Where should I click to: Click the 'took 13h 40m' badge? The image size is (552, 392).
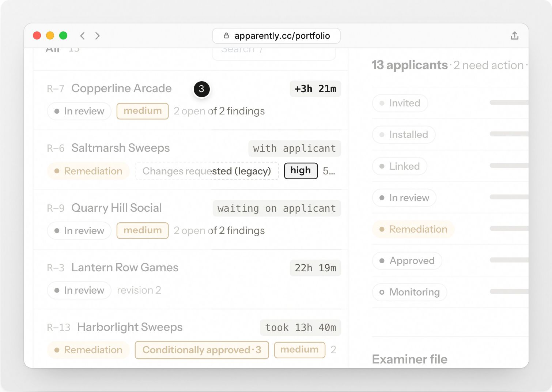coord(300,328)
